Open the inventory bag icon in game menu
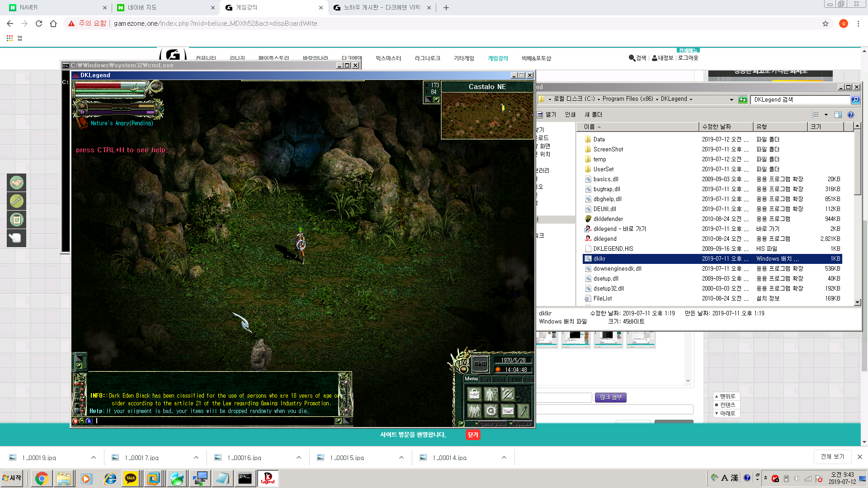868x488 pixels. 474,394
